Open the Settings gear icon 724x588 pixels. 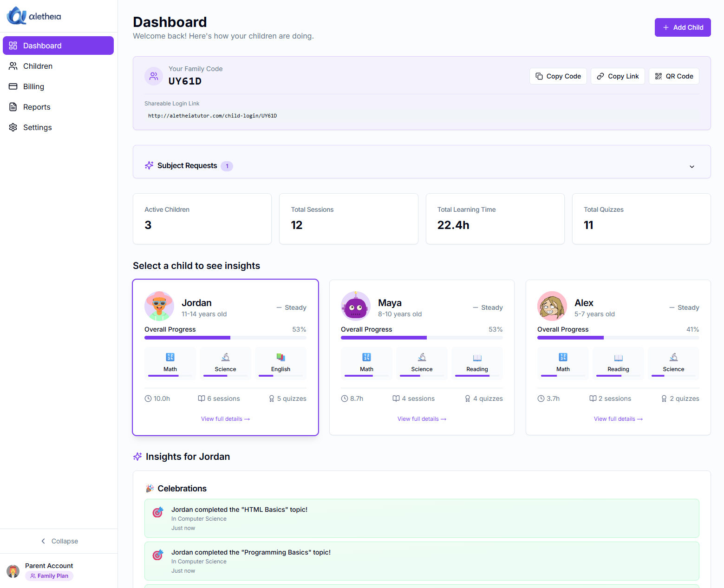(13, 127)
